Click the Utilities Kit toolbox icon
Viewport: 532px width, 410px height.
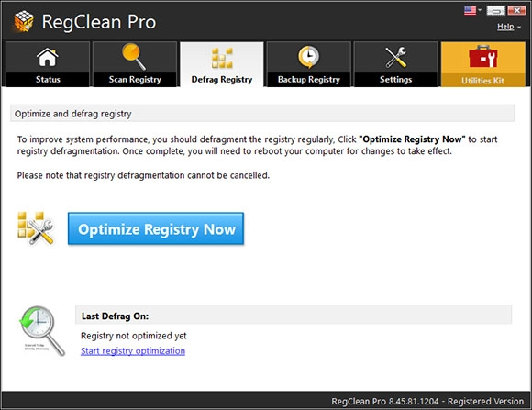(x=482, y=56)
